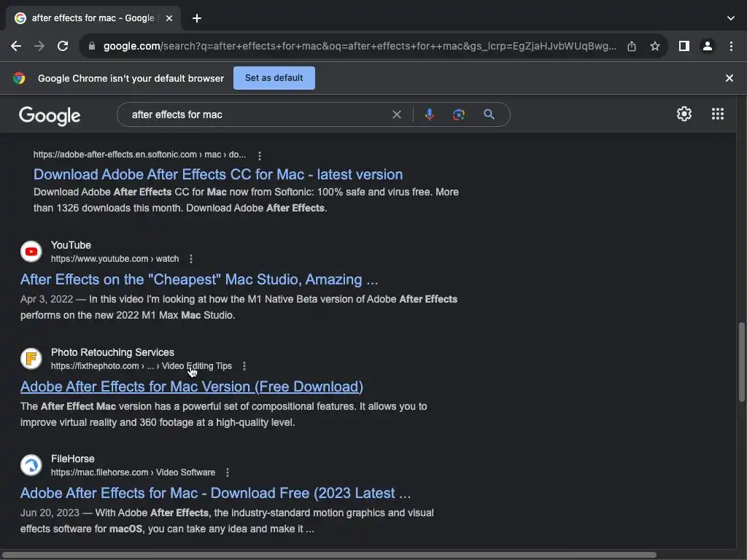Click the YouTube favicon in results
This screenshot has width=747, height=560.
pos(31,252)
